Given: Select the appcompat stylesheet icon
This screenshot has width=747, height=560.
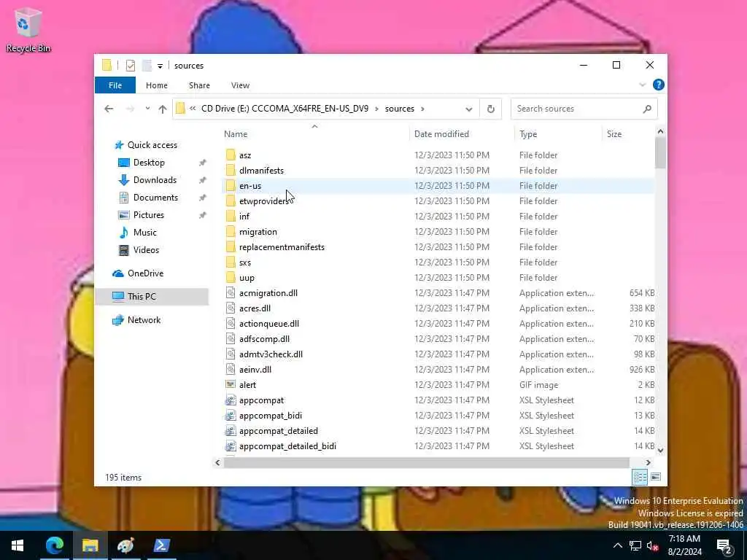Looking at the screenshot, I should point(231,400).
